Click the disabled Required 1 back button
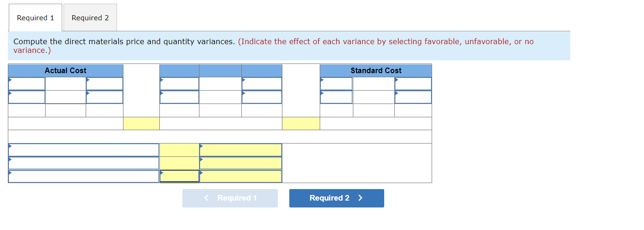Screen dimensions: 644x230 pos(230,198)
